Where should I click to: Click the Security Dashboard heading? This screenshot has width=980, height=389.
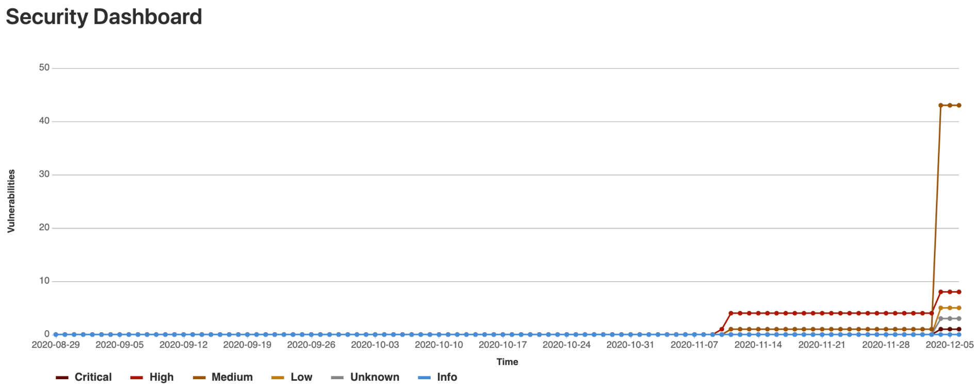[x=104, y=17]
